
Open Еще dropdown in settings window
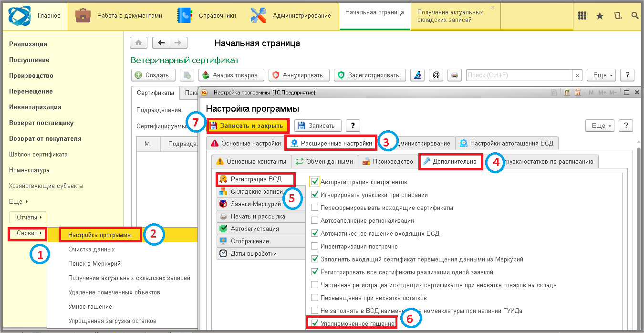point(600,125)
